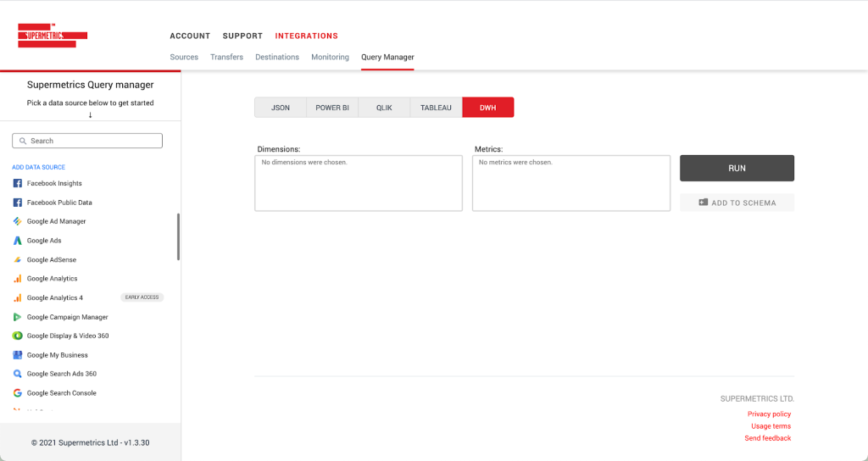Open Google Search Console via its icon
868x461 pixels.
17,393
